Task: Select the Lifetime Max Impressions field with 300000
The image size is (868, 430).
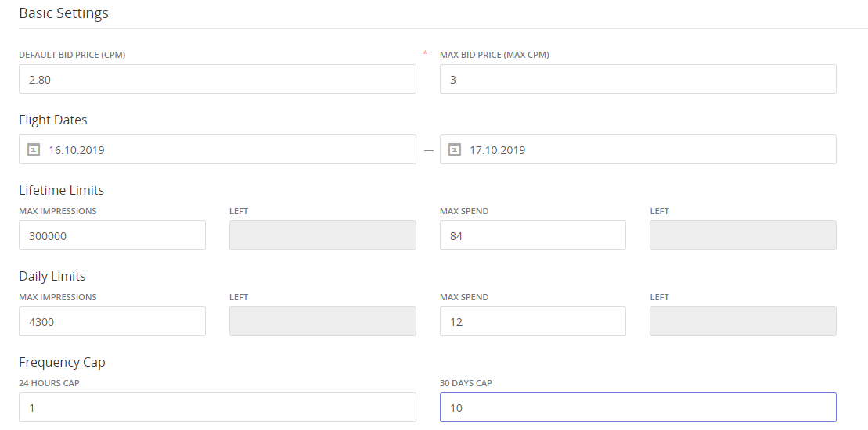Action: click(x=112, y=235)
